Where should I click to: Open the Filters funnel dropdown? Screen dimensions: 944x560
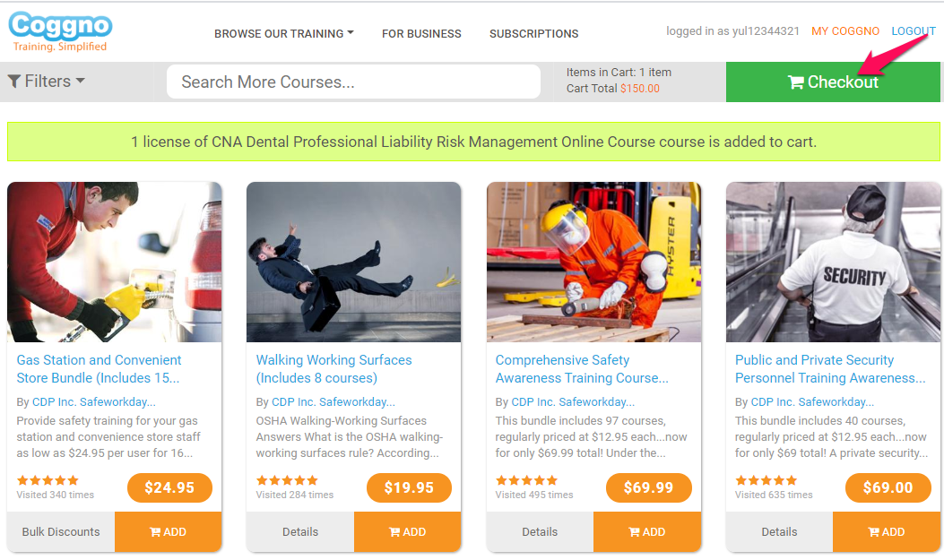[x=47, y=82]
